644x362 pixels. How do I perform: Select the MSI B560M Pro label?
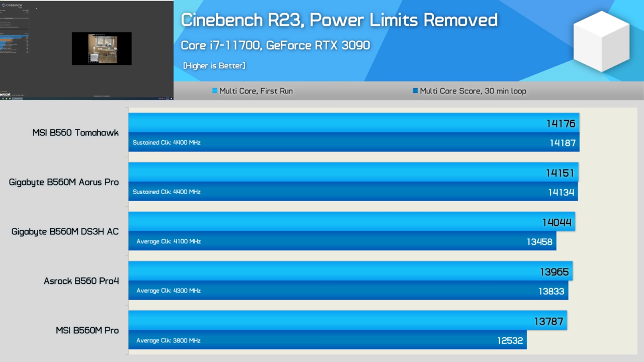click(x=87, y=331)
